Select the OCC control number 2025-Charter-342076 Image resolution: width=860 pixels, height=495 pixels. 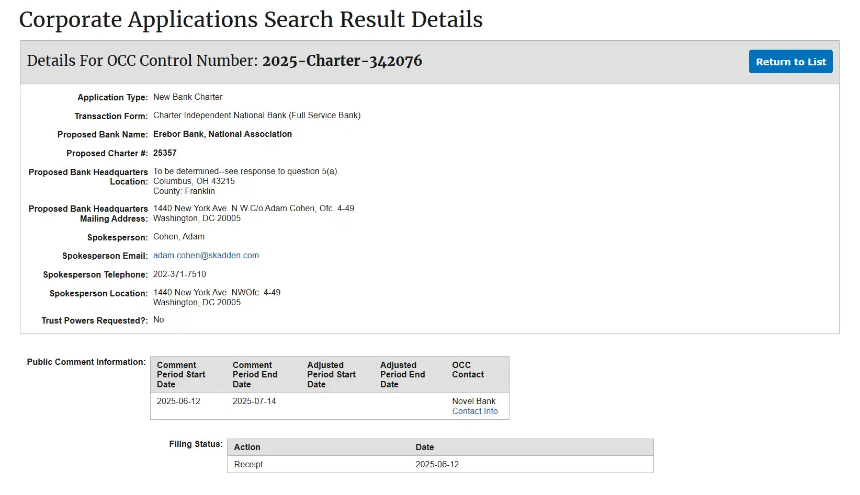[342, 61]
